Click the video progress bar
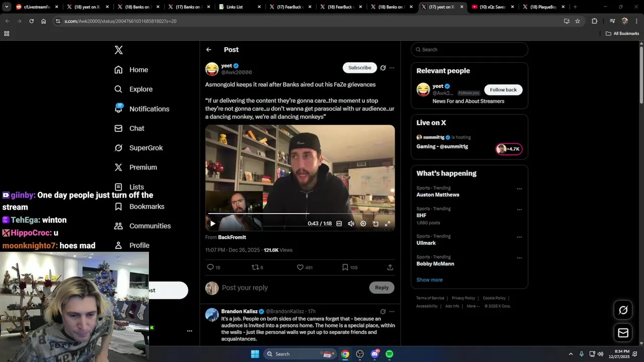Screen dimensions: 644x362 click(x=300, y=213)
